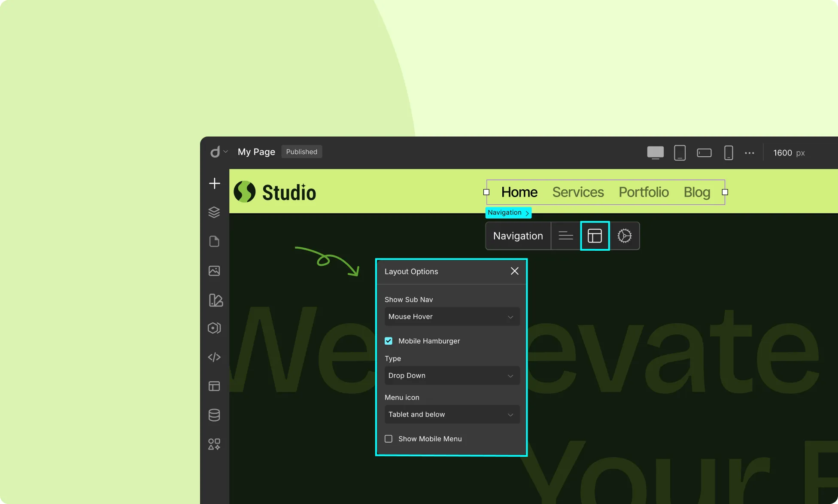
Task: Open the Show Sub Nav dropdown
Action: (x=452, y=316)
